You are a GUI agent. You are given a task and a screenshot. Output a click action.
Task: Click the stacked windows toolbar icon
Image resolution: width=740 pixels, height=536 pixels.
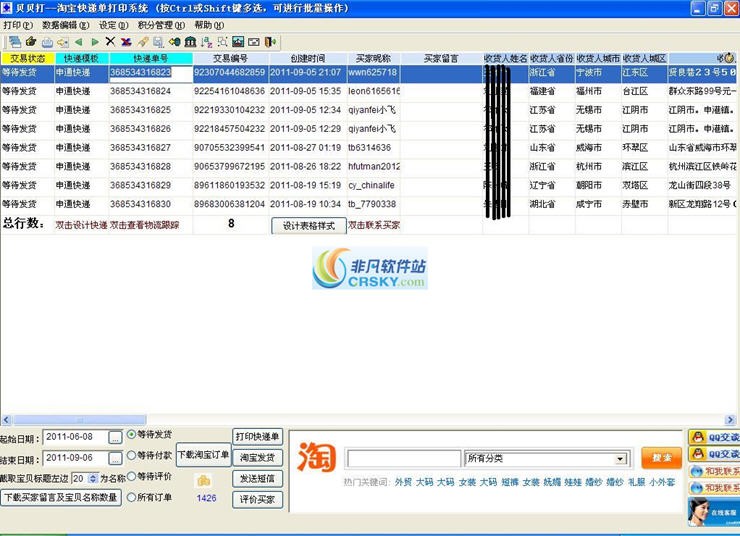[x=15, y=42]
